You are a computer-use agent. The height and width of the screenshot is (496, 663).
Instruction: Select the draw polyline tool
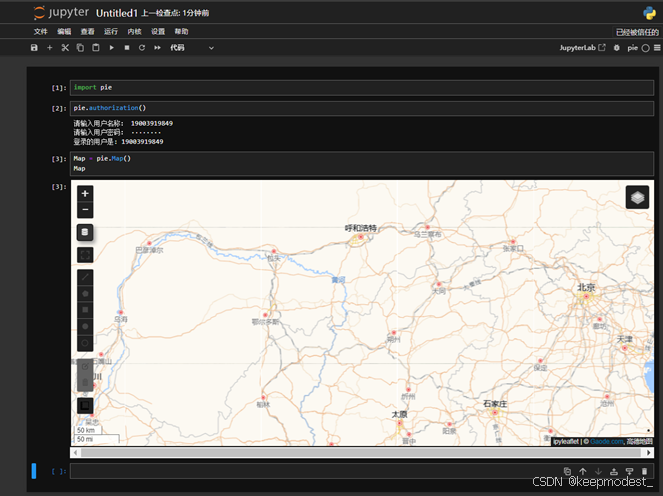[85, 277]
